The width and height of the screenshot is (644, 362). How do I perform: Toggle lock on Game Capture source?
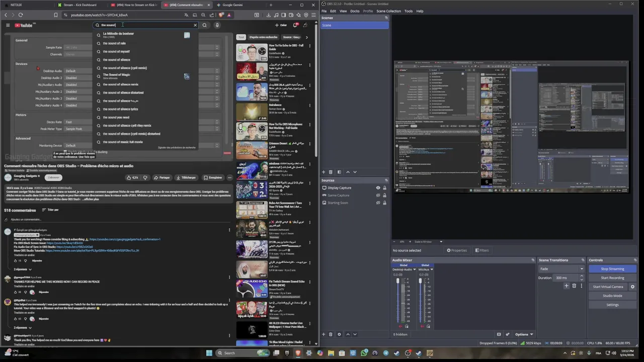click(x=384, y=195)
